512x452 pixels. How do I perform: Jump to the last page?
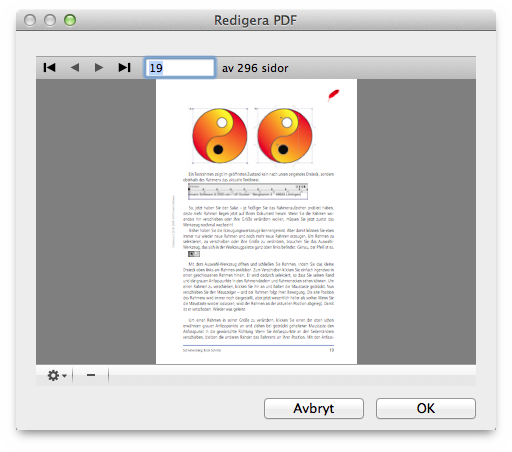coord(124,68)
